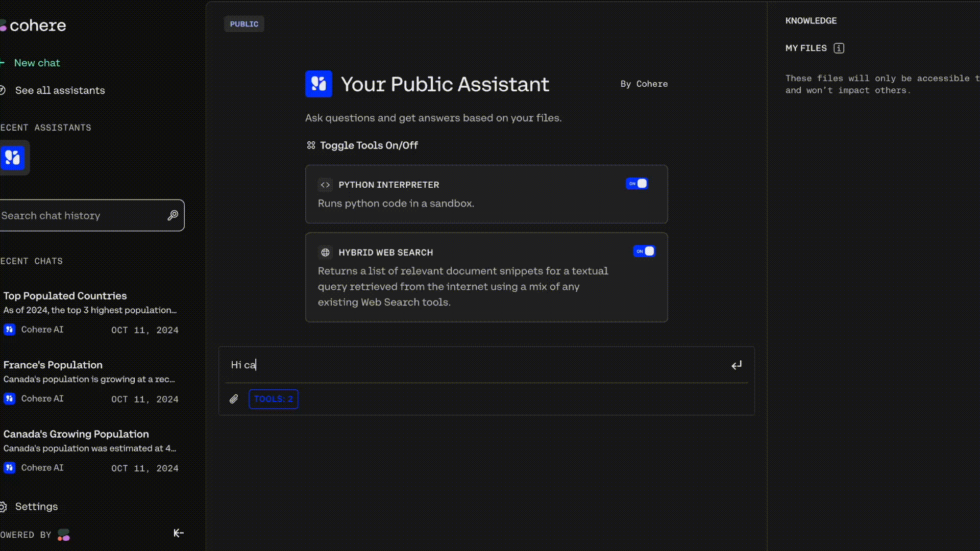Image resolution: width=980 pixels, height=551 pixels.
Task: Start a New chat
Action: click(x=37, y=63)
